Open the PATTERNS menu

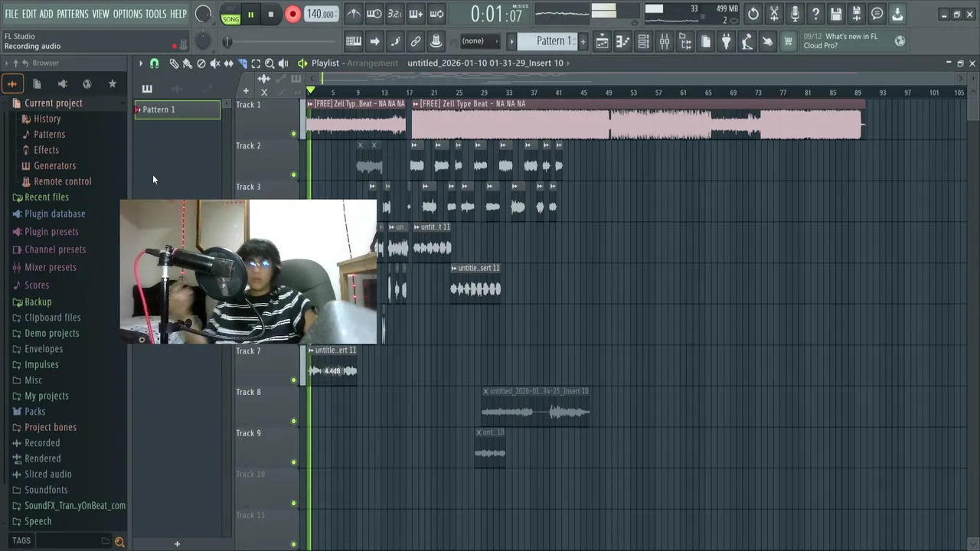pyautogui.click(x=73, y=14)
